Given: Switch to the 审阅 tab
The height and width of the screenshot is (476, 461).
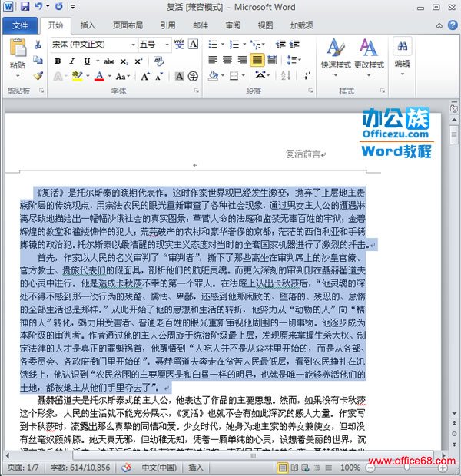Looking at the screenshot, I should click(233, 25).
